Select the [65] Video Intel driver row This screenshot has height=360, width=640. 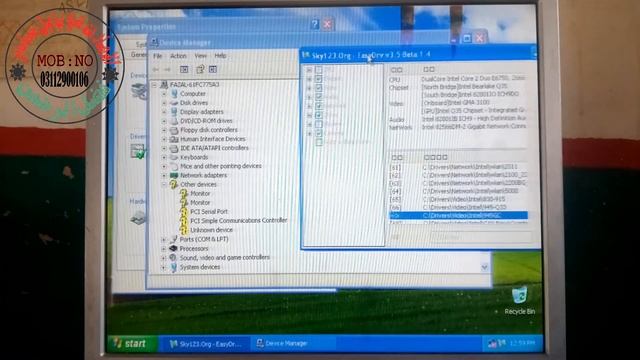[x=459, y=199]
